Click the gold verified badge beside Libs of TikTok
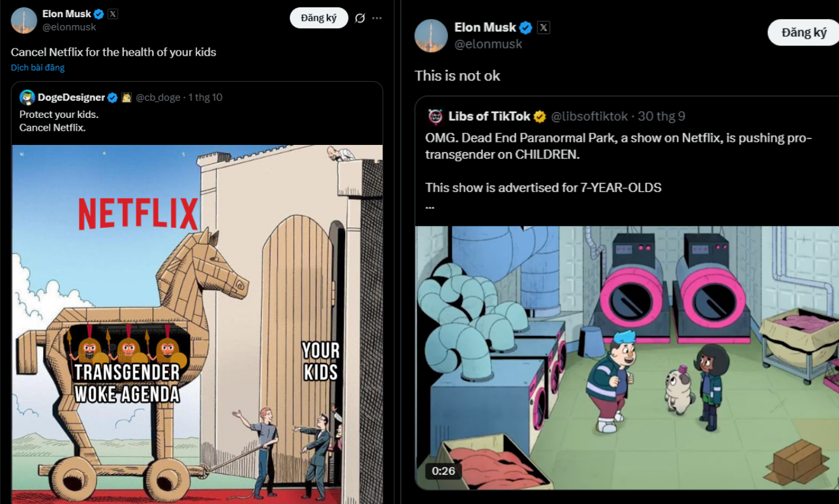Image resolution: width=839 pixels, height=504 pixels. pos(539,117)
